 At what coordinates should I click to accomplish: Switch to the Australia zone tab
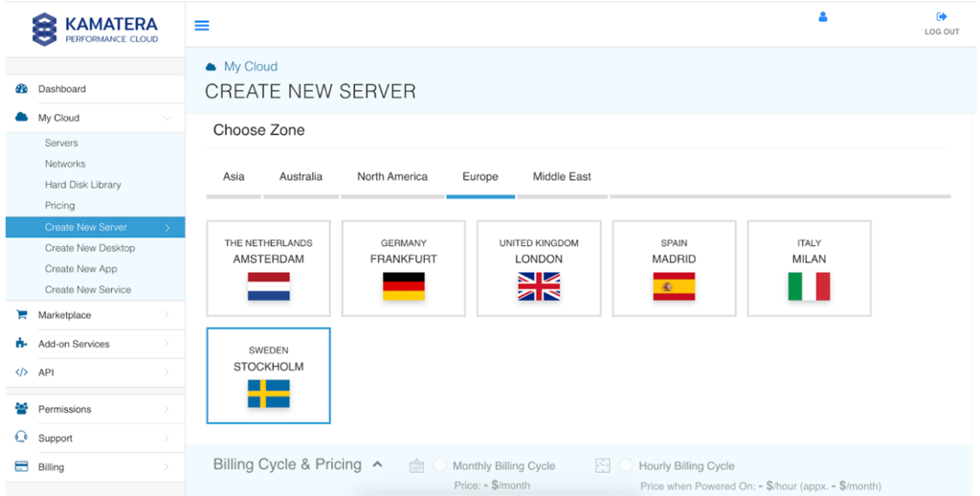point(301,176)
